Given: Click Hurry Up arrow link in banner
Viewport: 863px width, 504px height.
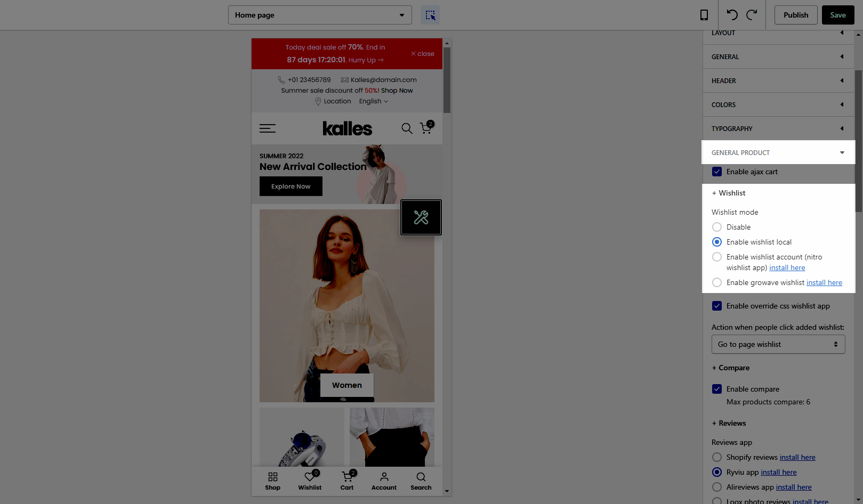Looking at the screenshot, I should tap(366, 60).
